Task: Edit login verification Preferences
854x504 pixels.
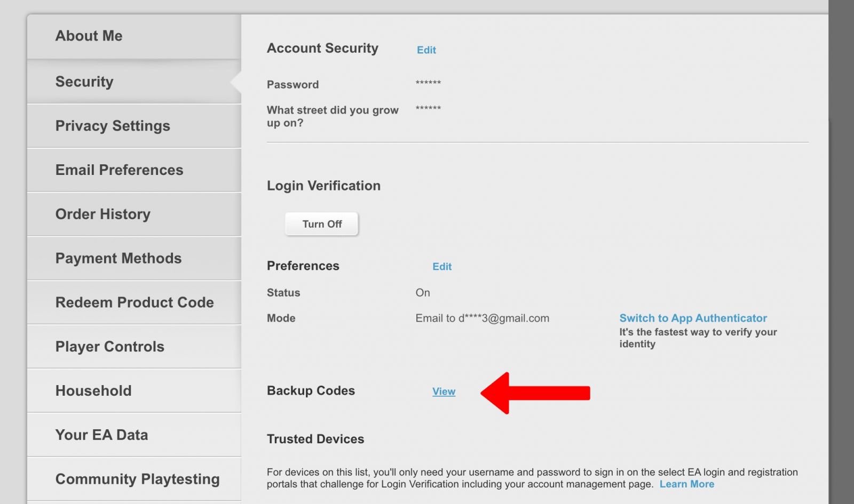Action: [x=441, y=267]
